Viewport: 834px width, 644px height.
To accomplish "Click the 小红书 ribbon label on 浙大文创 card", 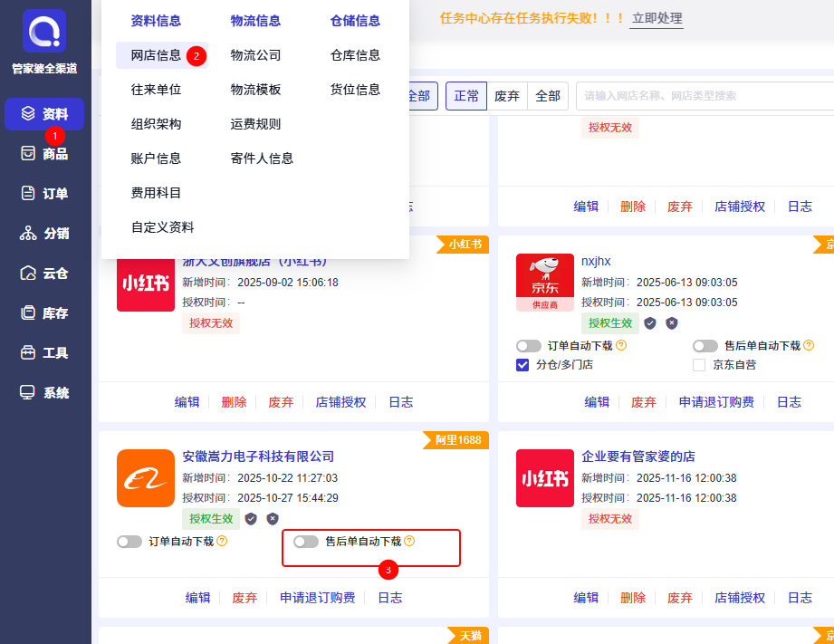I will [x=465, y=245].
